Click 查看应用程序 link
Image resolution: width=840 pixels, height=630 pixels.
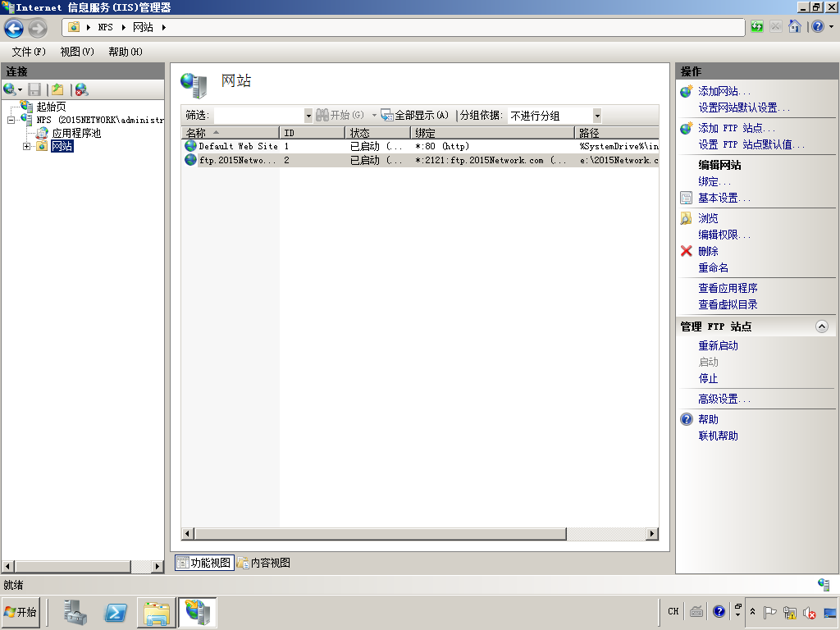click(728, 288)
